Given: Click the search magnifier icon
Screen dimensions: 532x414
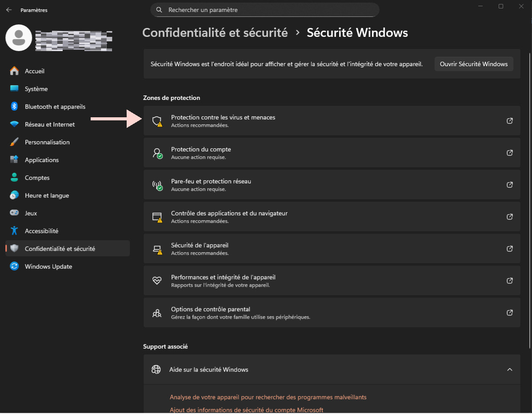Looking at the screenshot, I should 159,10.
